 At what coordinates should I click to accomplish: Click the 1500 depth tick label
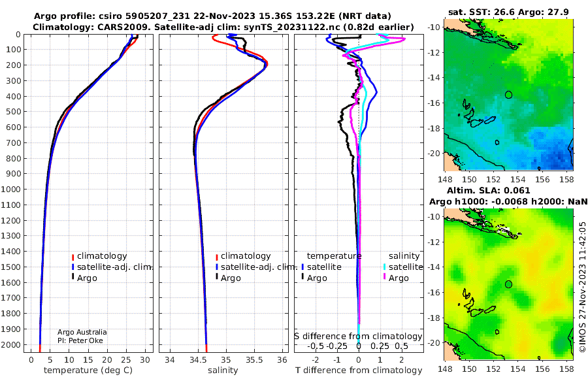[x=10, y=267]
